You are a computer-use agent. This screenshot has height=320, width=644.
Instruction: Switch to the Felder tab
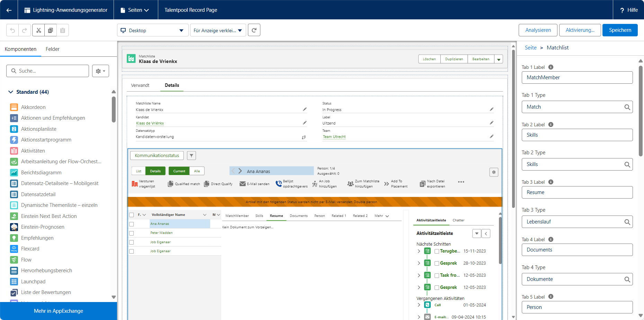tap(53, 49)
